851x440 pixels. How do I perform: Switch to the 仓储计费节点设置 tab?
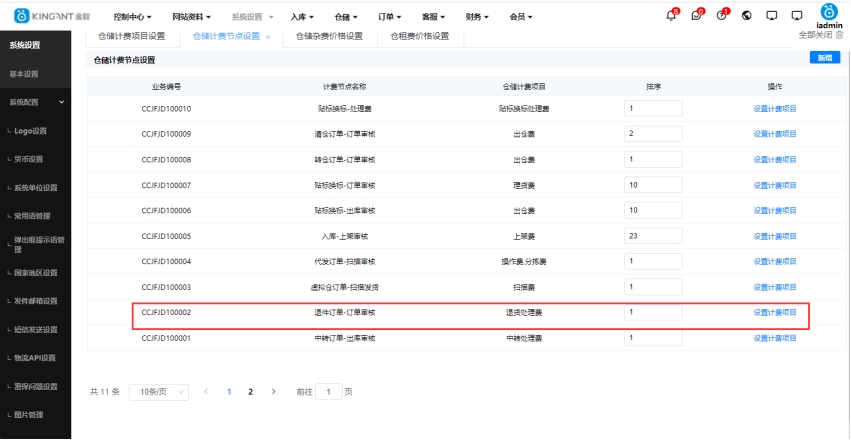227,36
